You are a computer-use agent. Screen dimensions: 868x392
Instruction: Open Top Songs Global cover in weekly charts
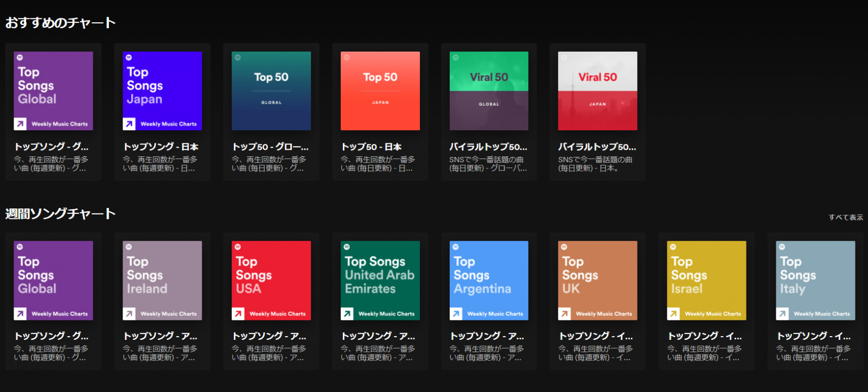click(53, 280)
